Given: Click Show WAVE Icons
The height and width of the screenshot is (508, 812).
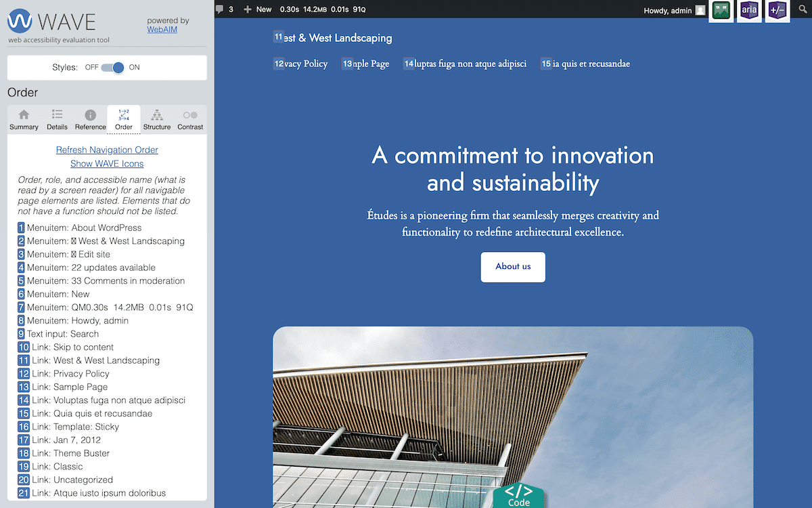Looking at the screenshot, I should pyautogui.click(x=106, y=163).
